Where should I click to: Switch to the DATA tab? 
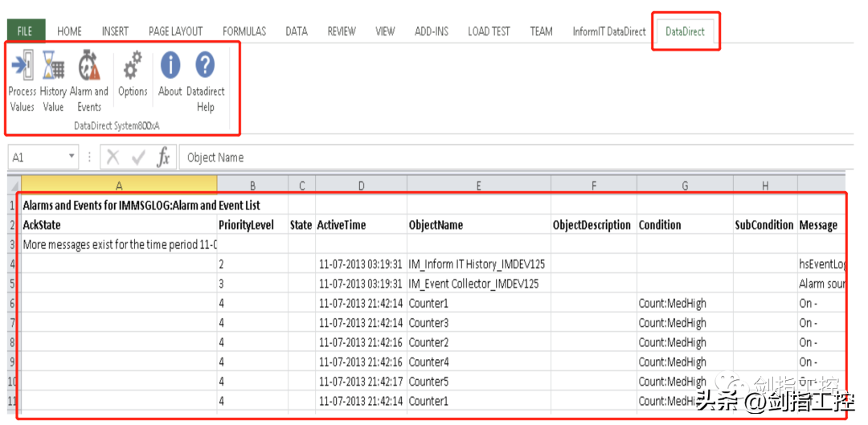point(297,31)
